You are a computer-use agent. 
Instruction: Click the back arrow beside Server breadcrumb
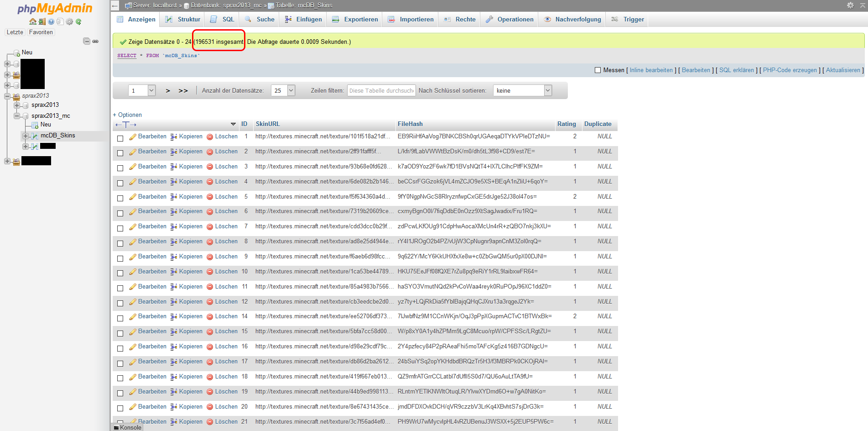115,5
